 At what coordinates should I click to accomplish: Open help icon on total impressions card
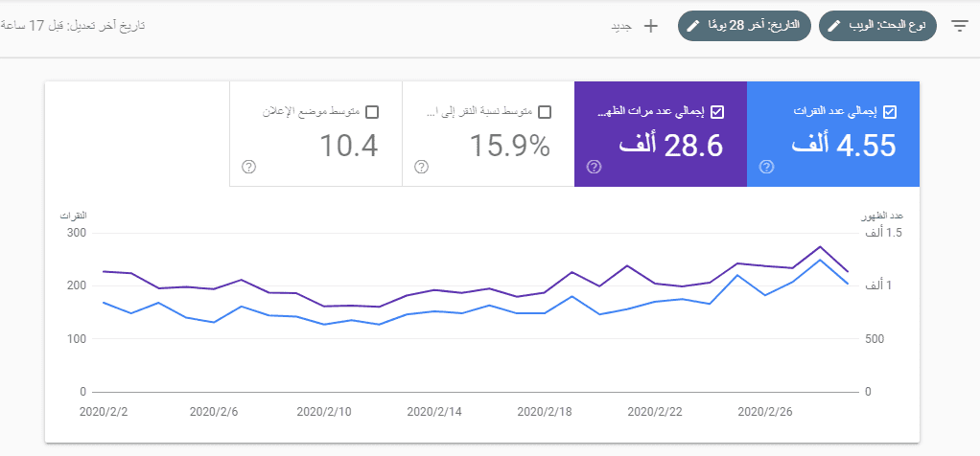[594, 167]
